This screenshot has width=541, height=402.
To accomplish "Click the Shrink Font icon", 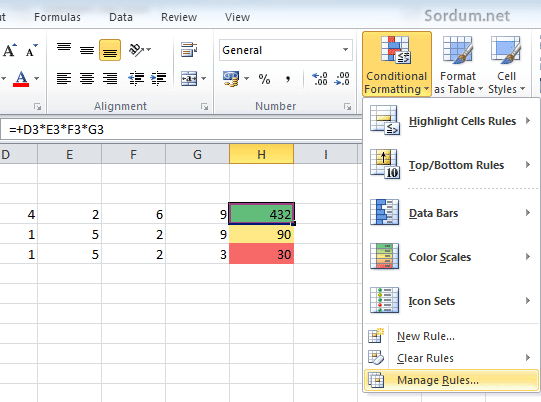I will tap(32, 50).
